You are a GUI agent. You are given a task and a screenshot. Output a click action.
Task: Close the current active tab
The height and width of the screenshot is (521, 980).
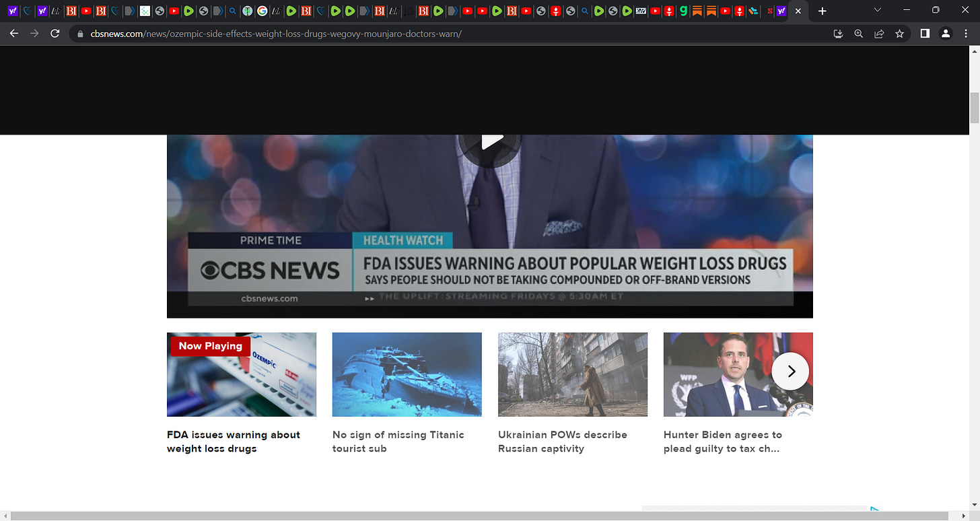pos(798,11)
